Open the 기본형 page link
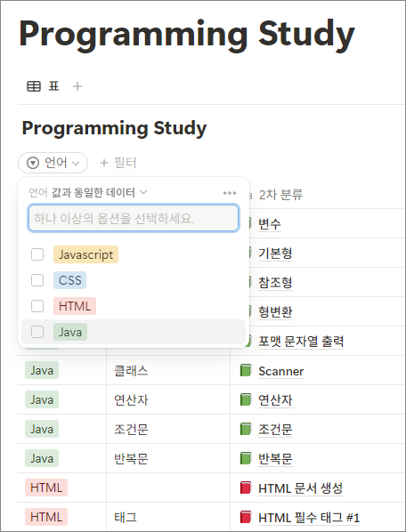The width and height of the screenshot is (406, 532). pos(275,254)
